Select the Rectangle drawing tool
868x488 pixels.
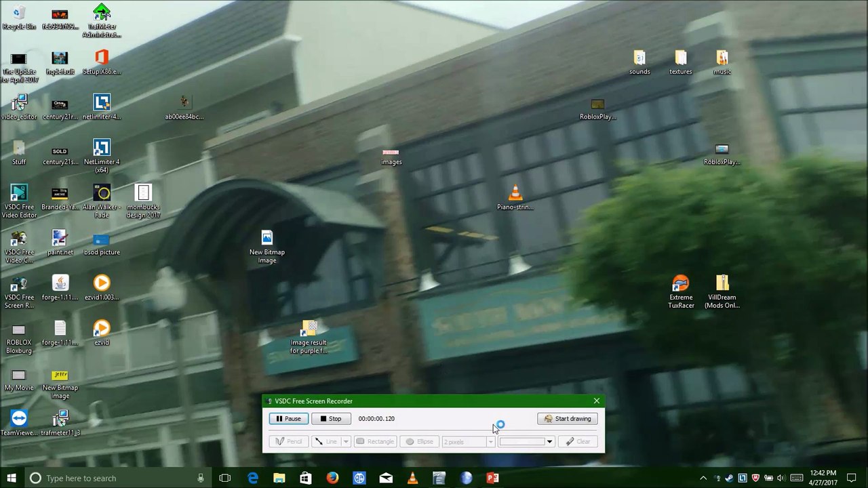(374, 442)
